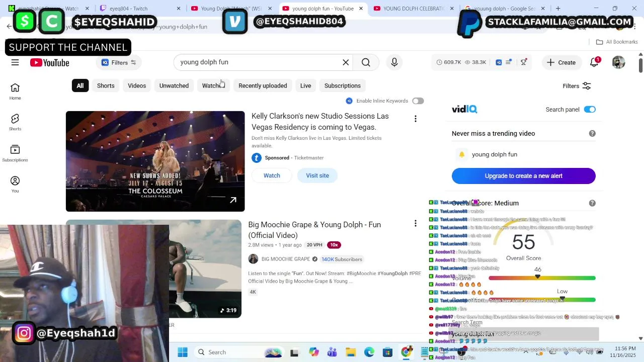Screen dimensions: 644x362
Task: Go to YouTube home via logo
Action: 49,62
